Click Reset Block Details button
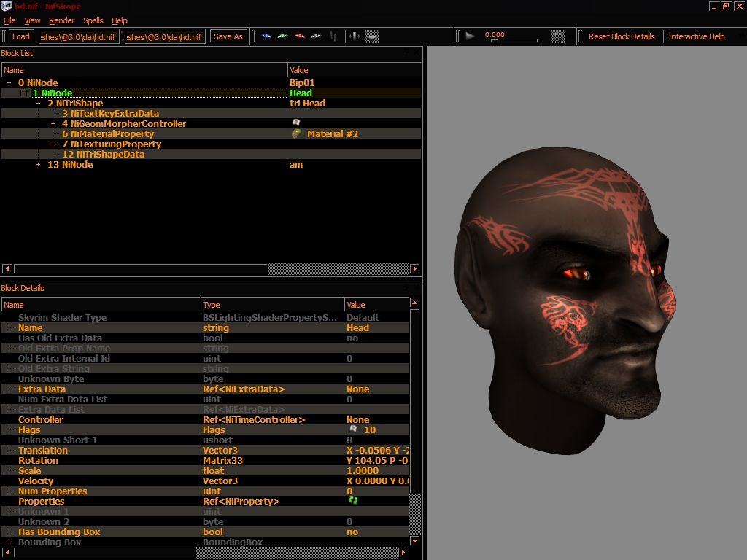The image size is (747, 560). (x=622, y=36)
